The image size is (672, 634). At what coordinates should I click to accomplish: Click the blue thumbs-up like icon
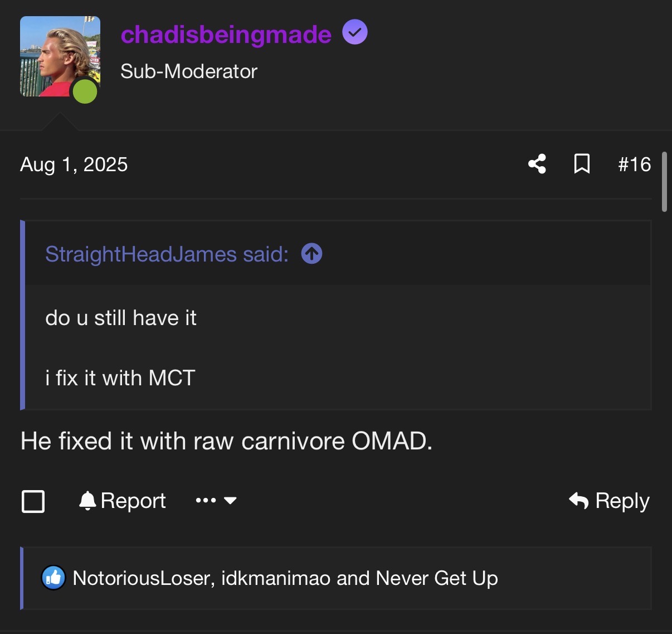pyautogui.click(x=53, y=578)
